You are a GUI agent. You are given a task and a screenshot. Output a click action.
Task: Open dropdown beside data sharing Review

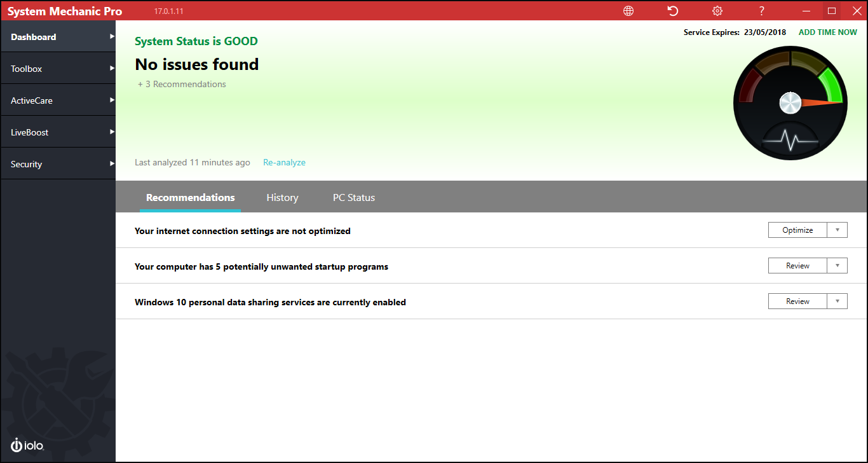[837, 301]
